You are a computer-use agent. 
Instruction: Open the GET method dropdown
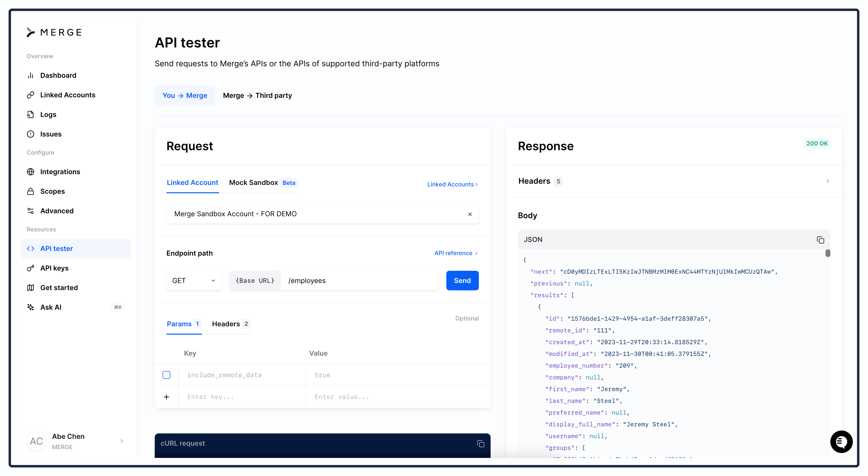click(194, 281)
